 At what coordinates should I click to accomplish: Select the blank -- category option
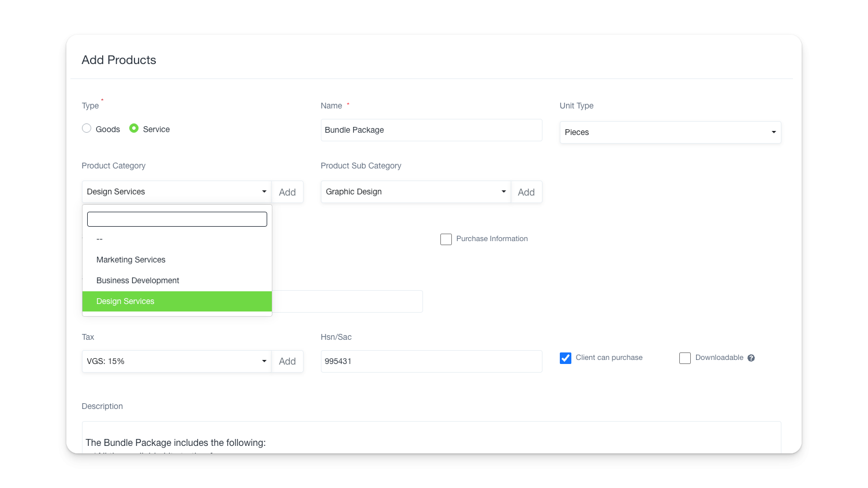click(100, 239)
